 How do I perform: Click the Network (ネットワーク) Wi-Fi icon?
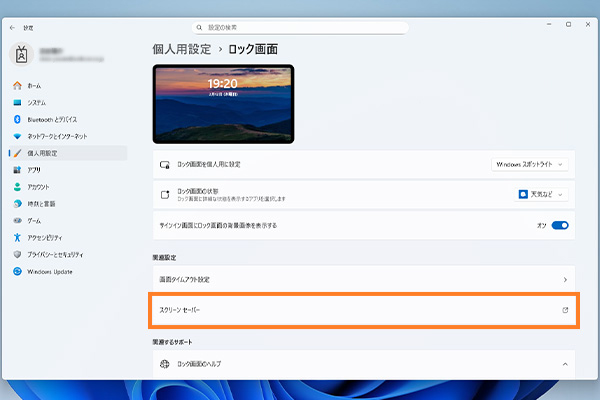[17, 136]
